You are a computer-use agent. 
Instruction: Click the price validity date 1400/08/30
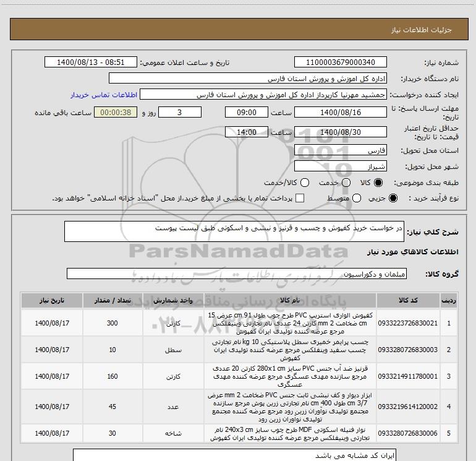click(340, 132)
